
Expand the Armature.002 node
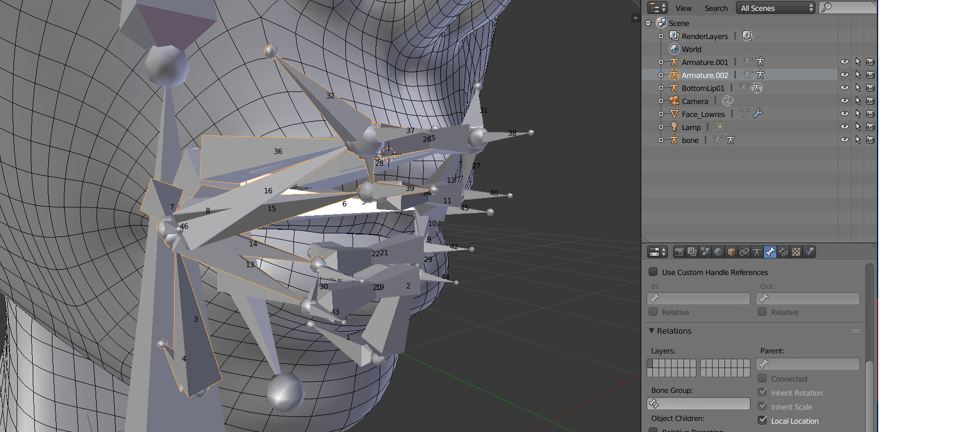661,75
